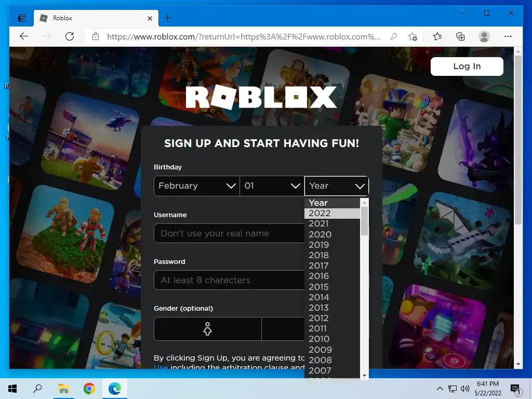
Task: Open Windows taskbar search
Action: coord(37,389)
